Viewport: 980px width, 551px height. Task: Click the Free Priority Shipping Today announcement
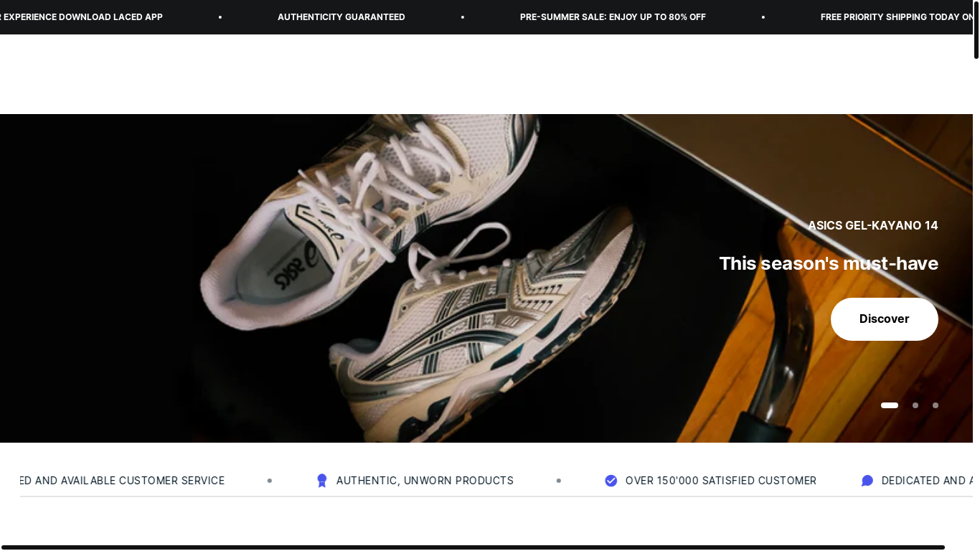[x=897, y=17]
